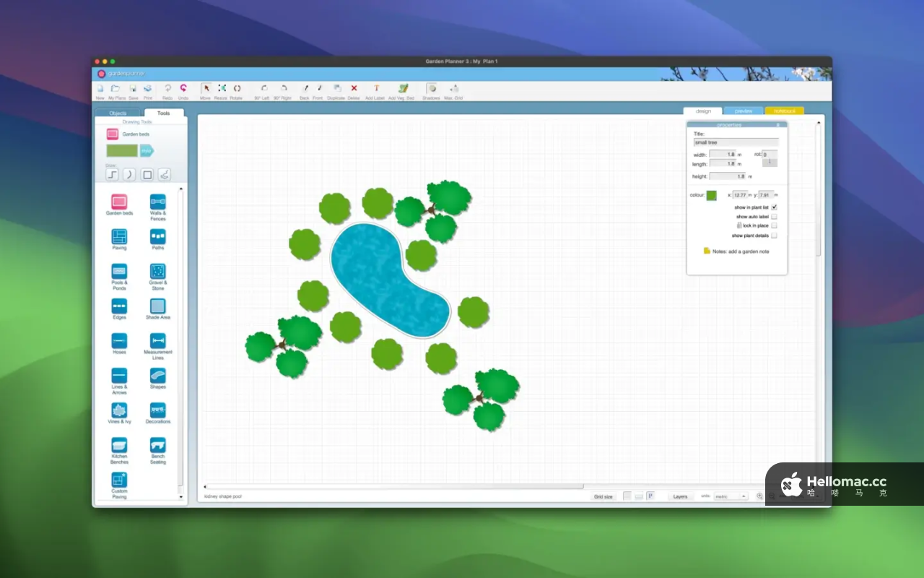This screenshot has width=924, height=578.
Task: Click the width input field
Action: pos(722,155)
